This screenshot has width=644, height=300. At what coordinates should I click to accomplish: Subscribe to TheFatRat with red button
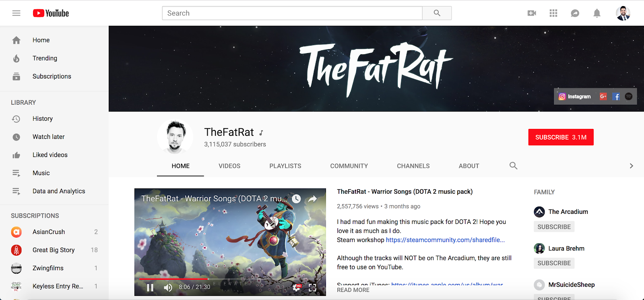coord(561,137)
